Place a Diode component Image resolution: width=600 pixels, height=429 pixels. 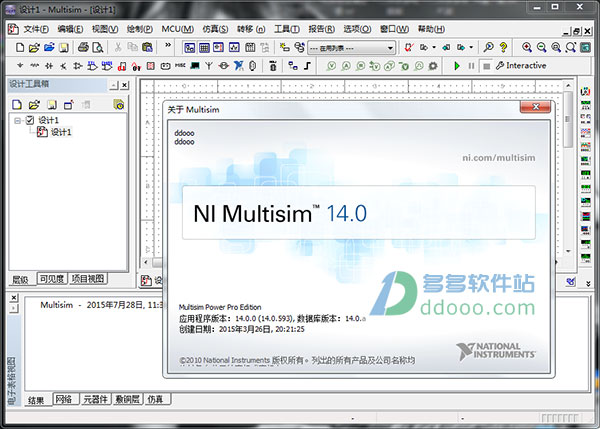point(49,66)
